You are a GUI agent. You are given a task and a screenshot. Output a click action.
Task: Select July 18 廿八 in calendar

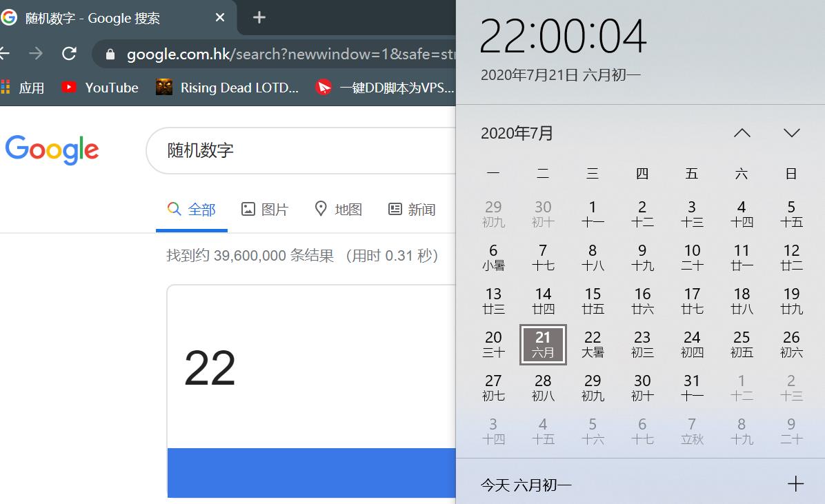click(742, 301)
